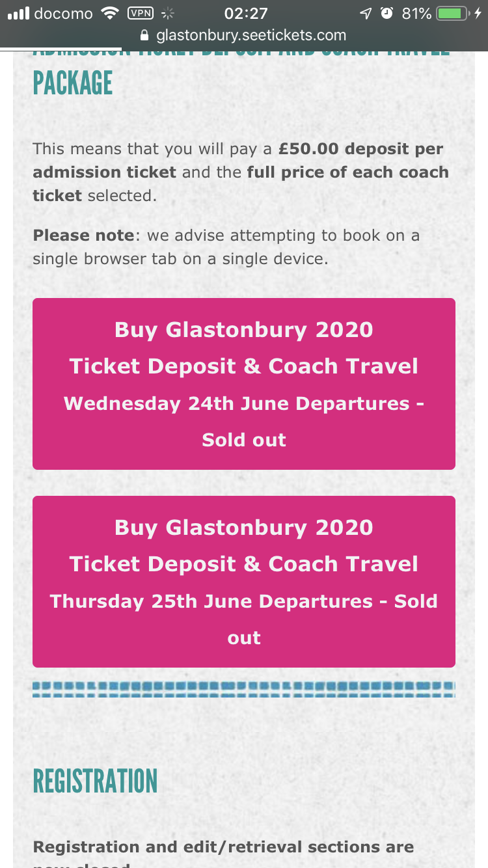The width and height of the screenshot is (488, 868).
Task: Tap the 81% battery percentage text
Action: pyautogui.click(x=416, y=13)
